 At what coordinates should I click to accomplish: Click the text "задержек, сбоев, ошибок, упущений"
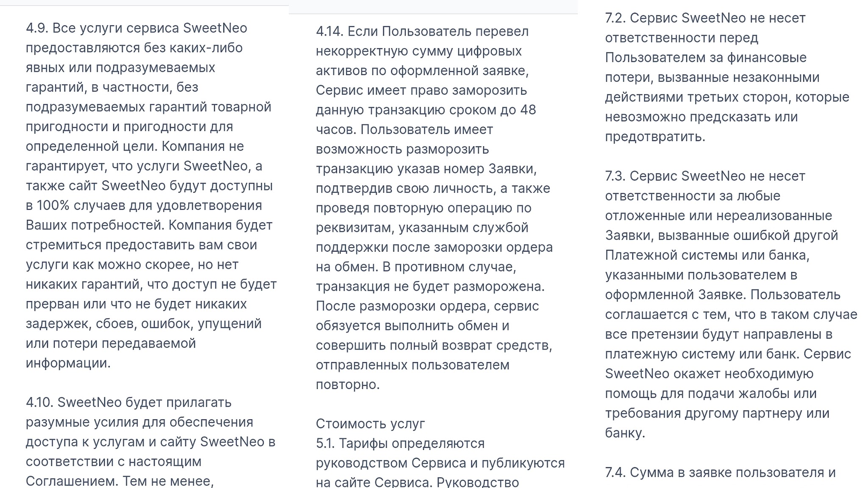tap(144, 324)
